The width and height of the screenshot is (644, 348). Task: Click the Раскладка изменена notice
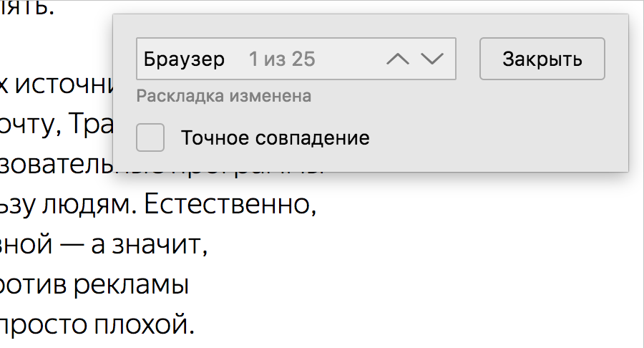point(223,96)
